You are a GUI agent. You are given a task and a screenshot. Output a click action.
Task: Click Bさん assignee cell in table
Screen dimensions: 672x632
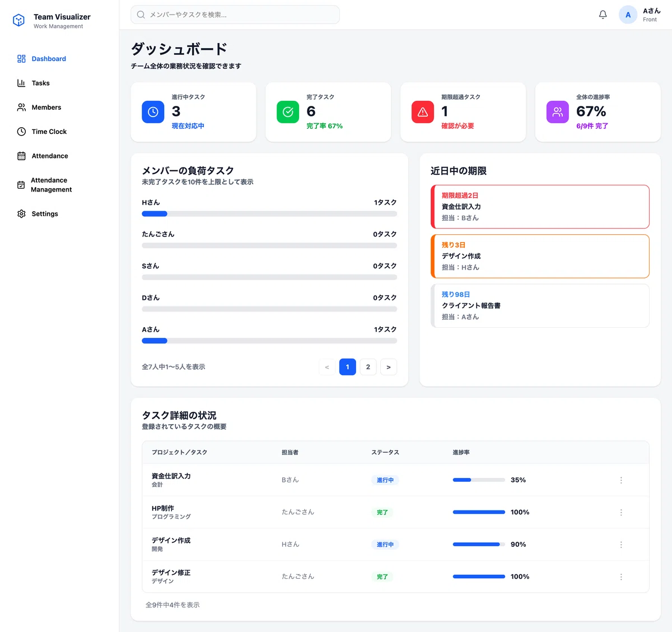click(290, 480)
